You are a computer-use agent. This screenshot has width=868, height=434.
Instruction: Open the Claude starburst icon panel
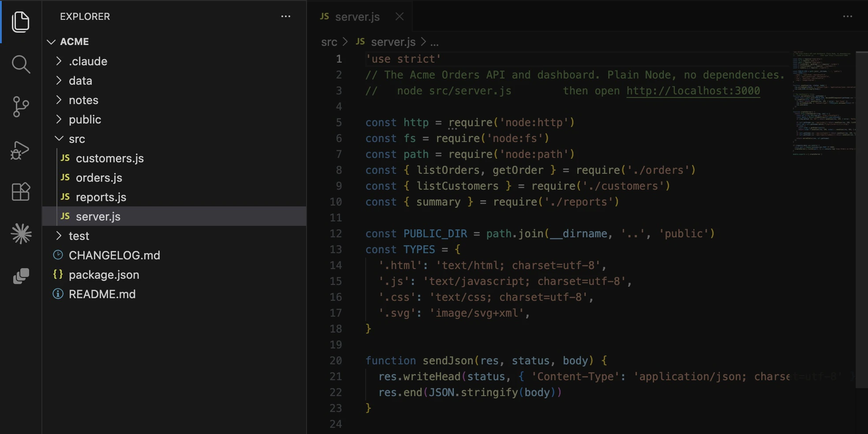[x=21, y=234]
